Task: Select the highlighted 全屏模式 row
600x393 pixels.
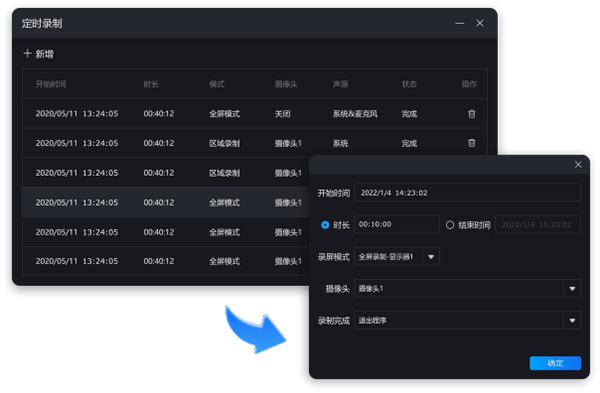Action: coord(166,202)
